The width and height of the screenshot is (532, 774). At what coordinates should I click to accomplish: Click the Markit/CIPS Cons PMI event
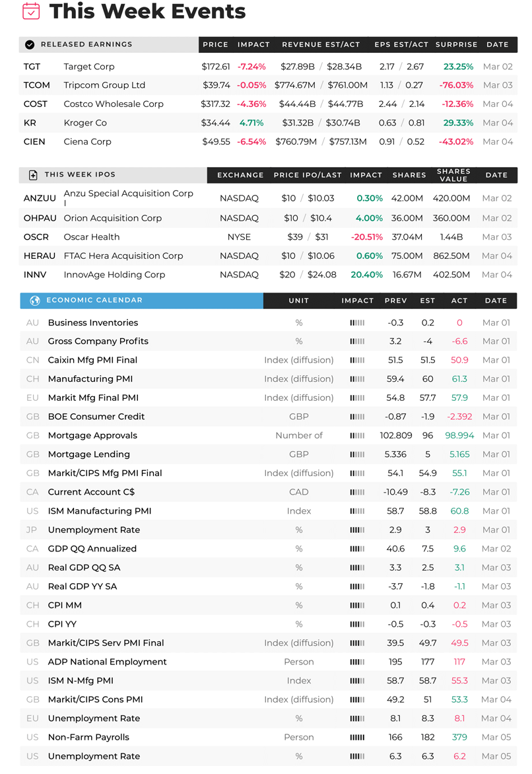click(x=95, y=699)
